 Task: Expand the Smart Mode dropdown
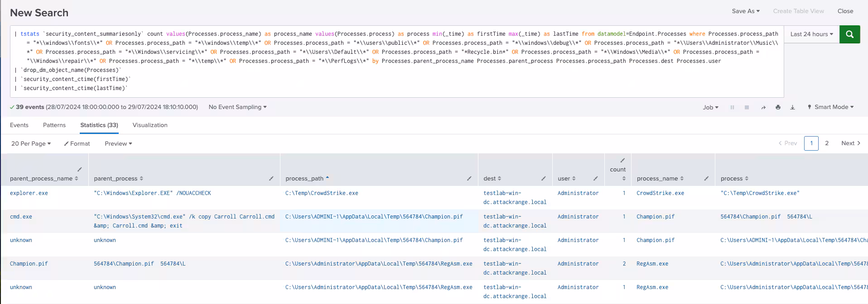pyautogui.click(x=830, y=107)
